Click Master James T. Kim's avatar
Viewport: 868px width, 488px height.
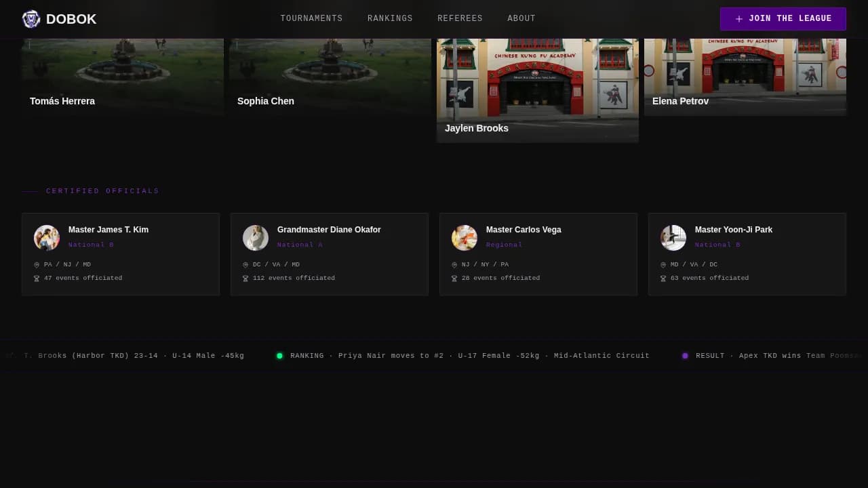(47, 238)
